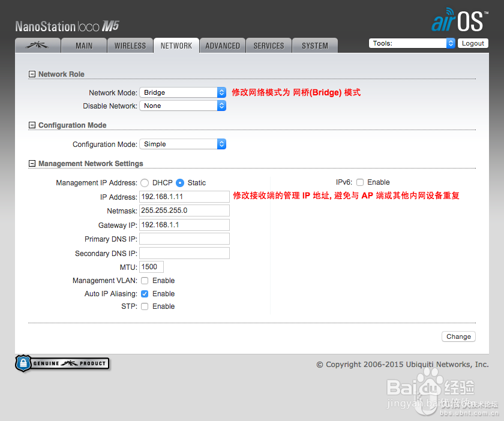The image size is (504, 421).
Task: Open the SYSTEM tab
Action: [315, 46]
